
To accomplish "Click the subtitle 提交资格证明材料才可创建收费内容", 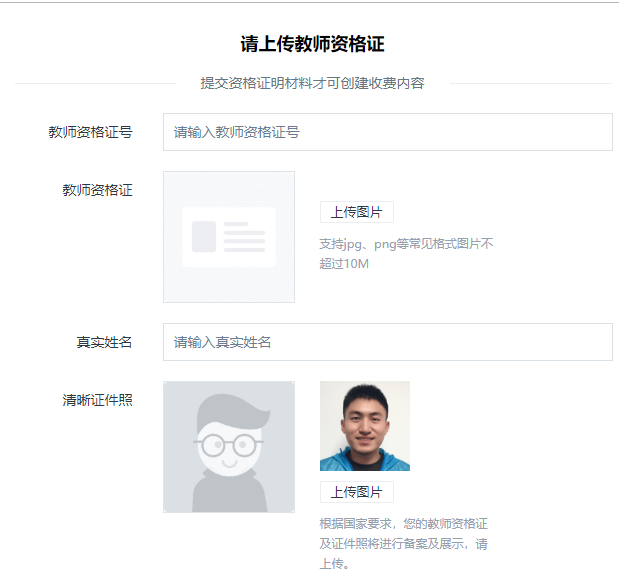I will [x=312, y=83].
